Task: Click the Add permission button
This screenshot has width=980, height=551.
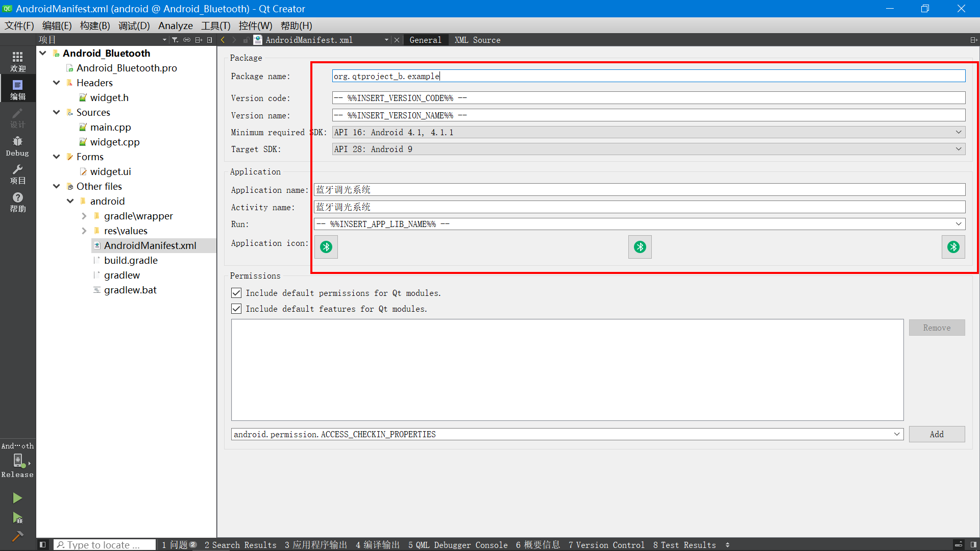Action: coord(936,434)
